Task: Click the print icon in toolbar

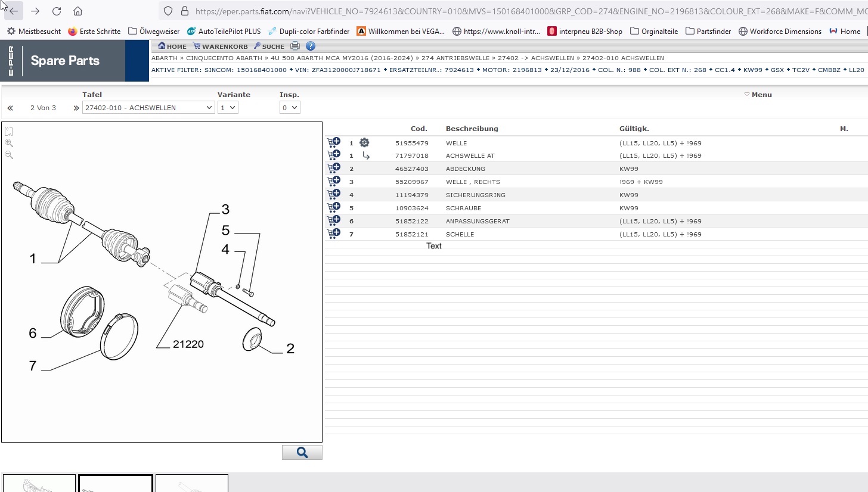Action: (x=295, y=46)
